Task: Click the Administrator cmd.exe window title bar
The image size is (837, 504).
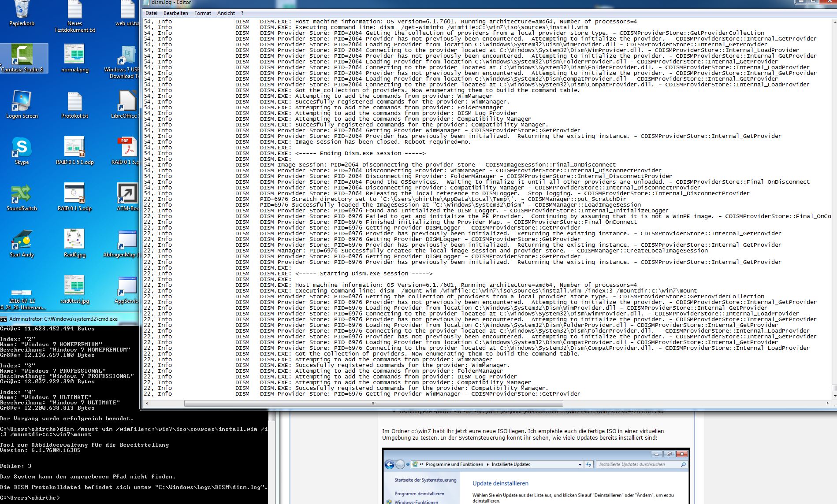Action: (x=71, y=319)
